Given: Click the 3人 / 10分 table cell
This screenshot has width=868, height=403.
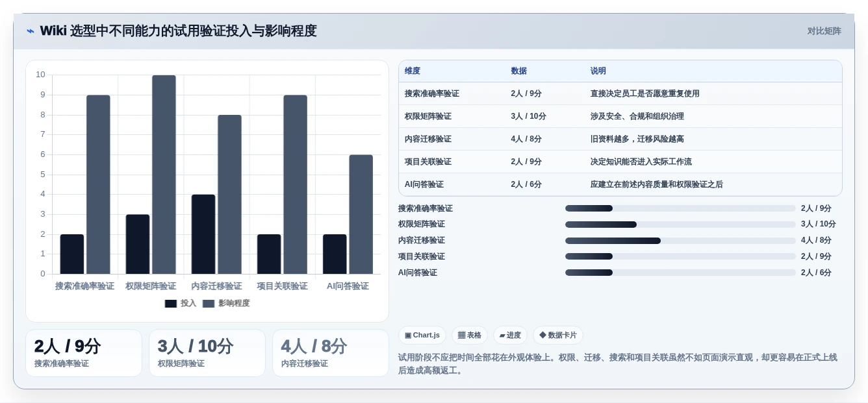Looking at the screenshot, I should (528, 116).
